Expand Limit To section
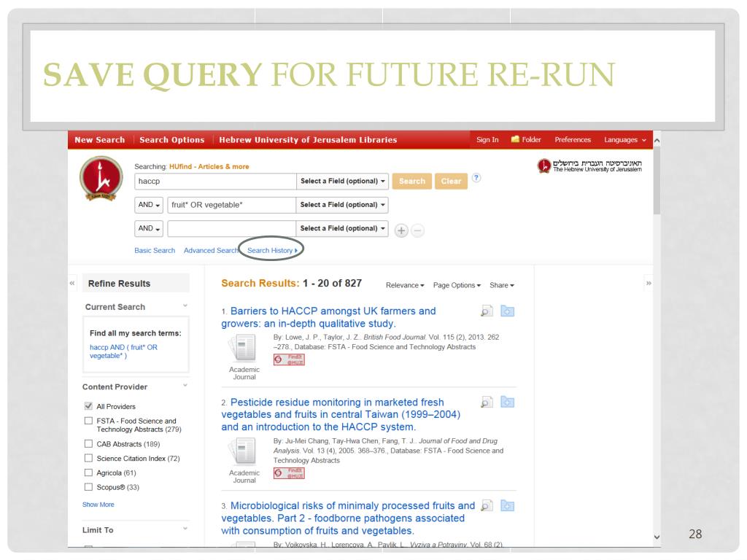Viewport: 747px width, 560px height. pyautogui.click(x=185, y=529)
